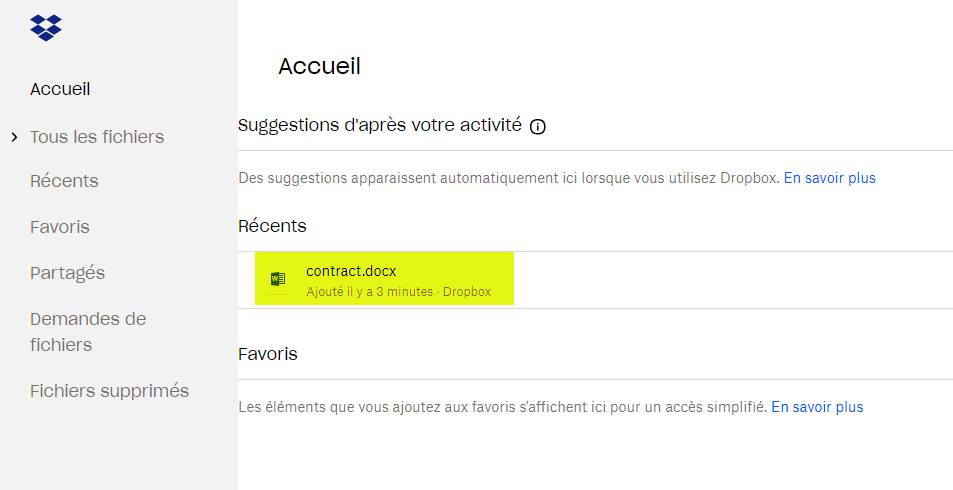Viewport: 953px width, 490px height.
Task: Click the Suggestions d'après votre activité heading
Action: (380, 125)
